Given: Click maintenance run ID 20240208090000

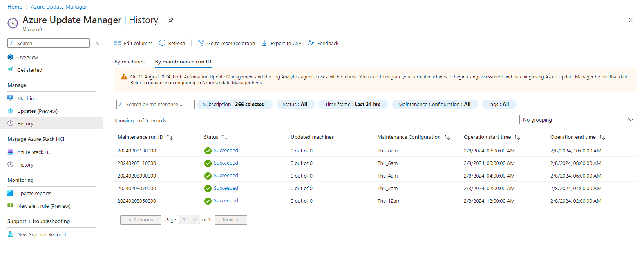Looking at the screenshot, I should click(x=137, y=176).
